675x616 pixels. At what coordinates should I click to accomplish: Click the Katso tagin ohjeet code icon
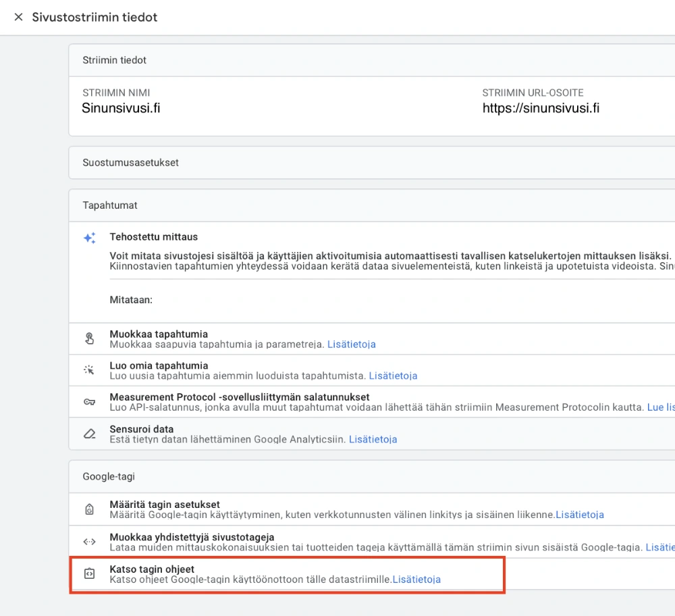[x=90, y=573]
